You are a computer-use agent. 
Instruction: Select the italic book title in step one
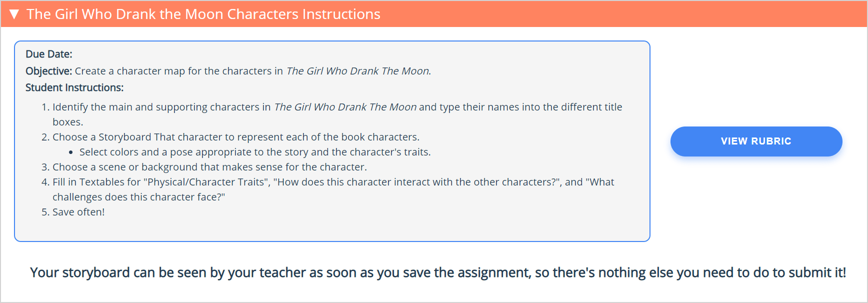pos(345,107)
